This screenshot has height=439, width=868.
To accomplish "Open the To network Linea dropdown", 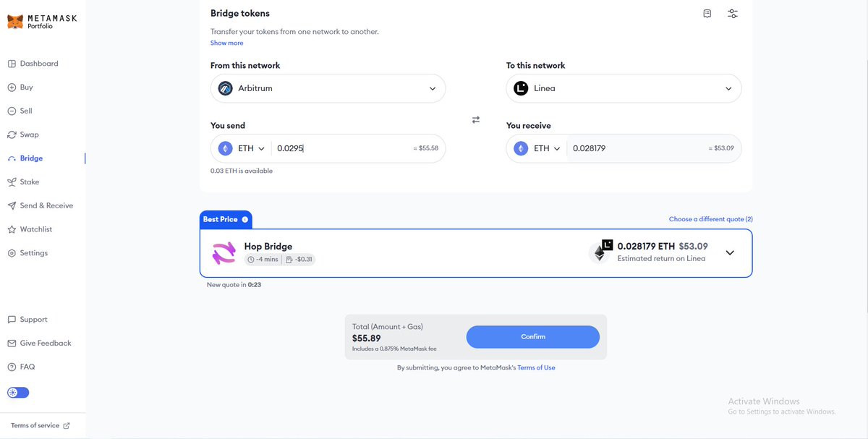I will click(624, 88).
